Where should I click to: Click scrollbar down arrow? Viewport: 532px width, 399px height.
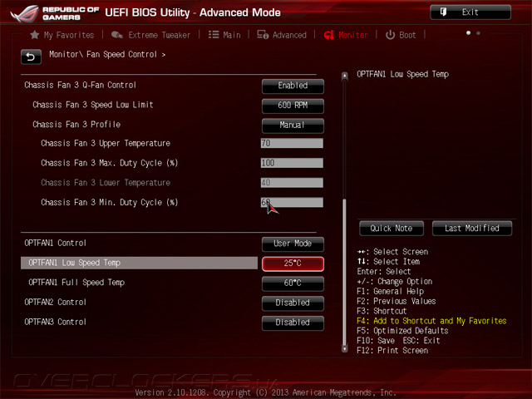click(344, 348)
